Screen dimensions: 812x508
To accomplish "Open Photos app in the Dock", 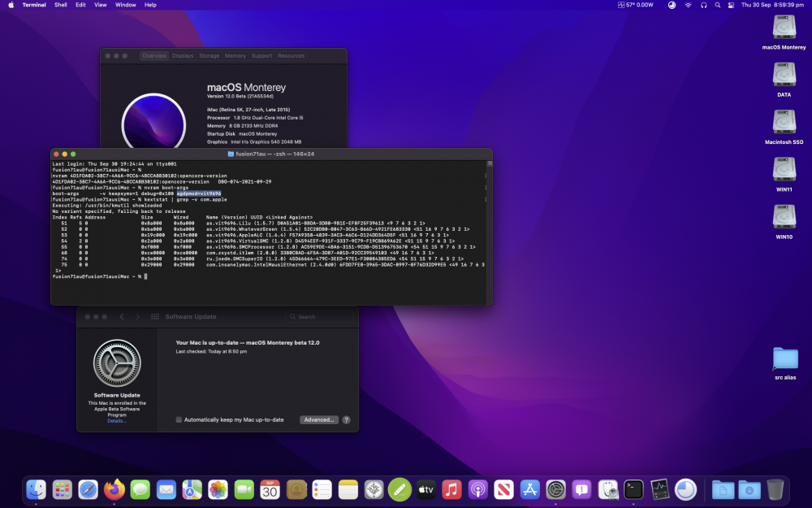I will tap(218, 489).
